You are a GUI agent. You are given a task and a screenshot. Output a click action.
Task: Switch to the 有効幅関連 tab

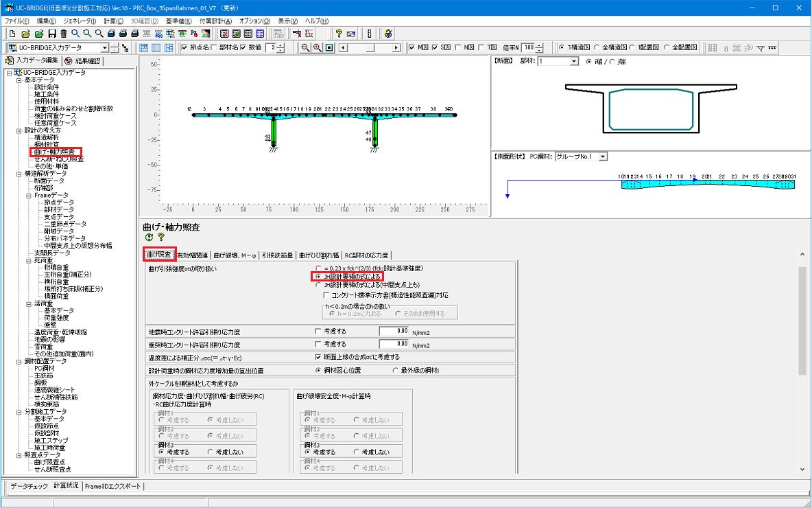click(193, 255)
